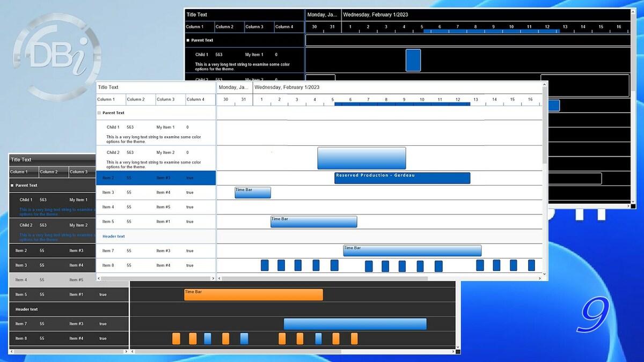The width and height of the screenshot is (644, 362).
Task: Click first orange marker in dark window Item 8 row
Action: (176, 338)
